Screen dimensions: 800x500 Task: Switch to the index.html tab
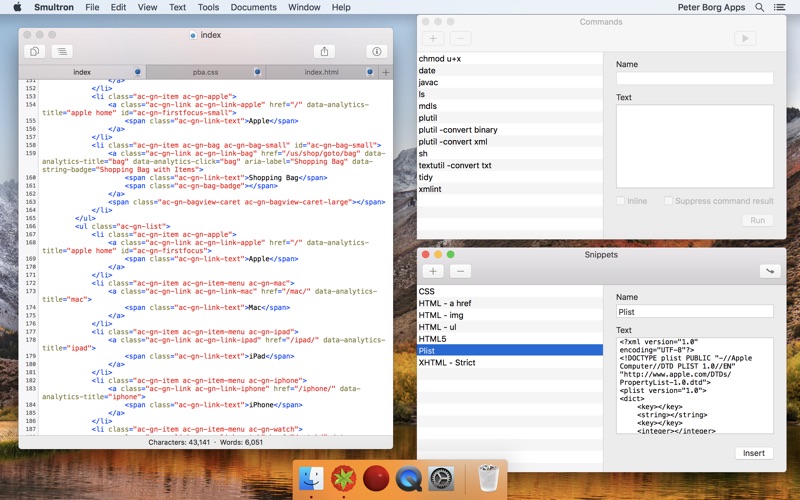pos(321,72)
